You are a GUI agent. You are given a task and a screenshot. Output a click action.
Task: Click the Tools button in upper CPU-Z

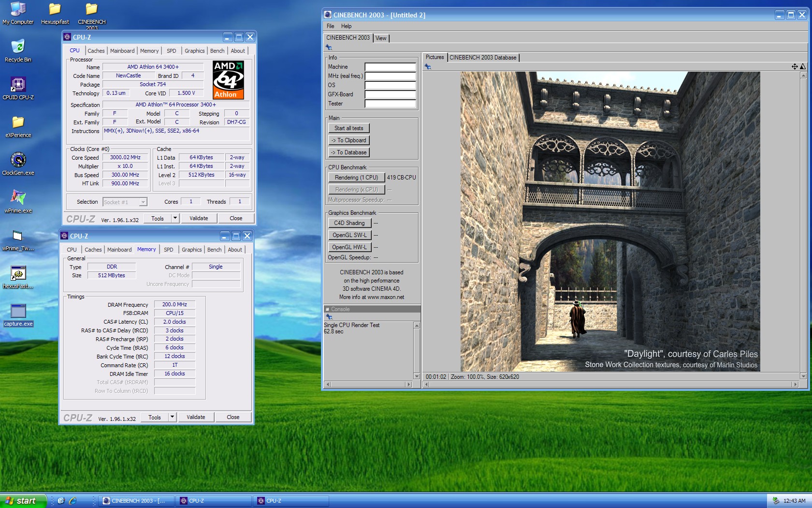click(158, 218)
